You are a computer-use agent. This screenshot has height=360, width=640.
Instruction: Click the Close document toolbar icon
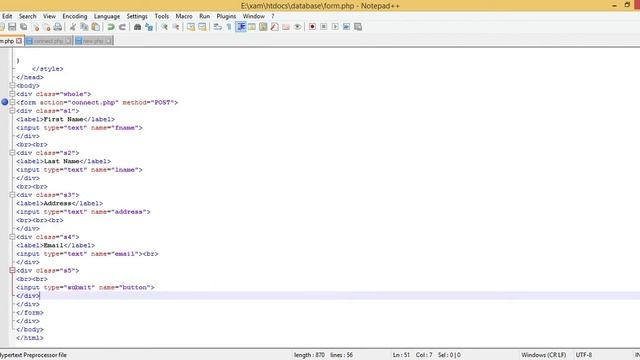pyautogui.click(x=36, y=27)
